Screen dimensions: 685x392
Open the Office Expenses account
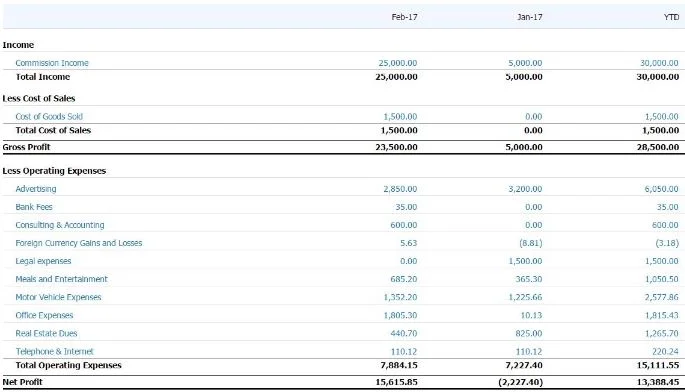44,315
